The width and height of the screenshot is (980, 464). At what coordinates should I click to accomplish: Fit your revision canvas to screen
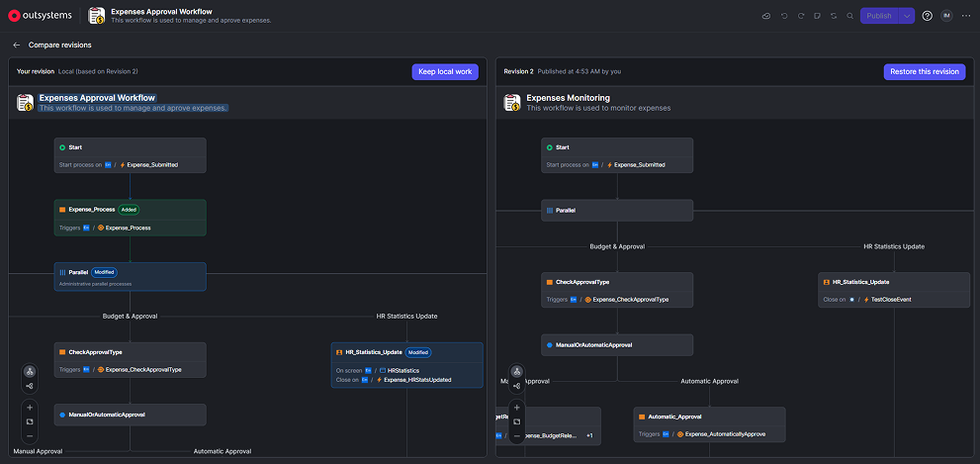point(30,421)
